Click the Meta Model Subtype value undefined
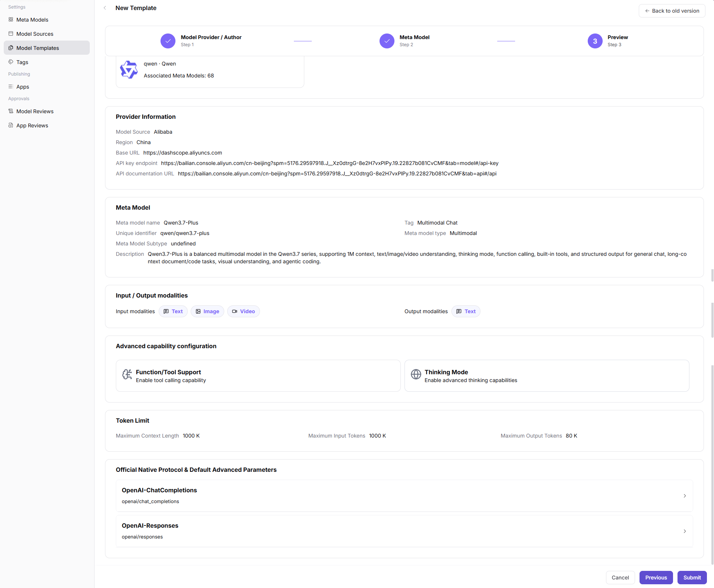 pos(183,244)
